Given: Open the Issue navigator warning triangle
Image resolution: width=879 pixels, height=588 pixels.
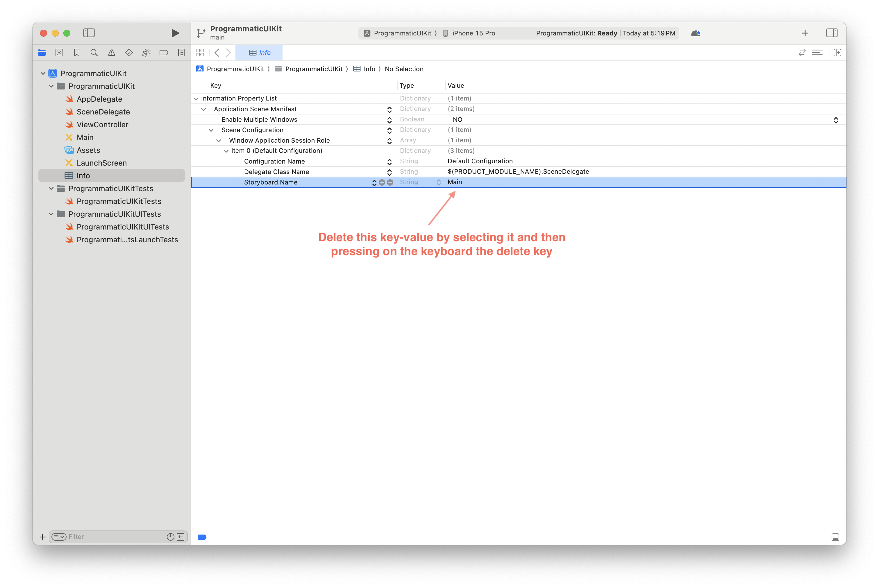Looking at the screenshot, I should pos(111,53).
